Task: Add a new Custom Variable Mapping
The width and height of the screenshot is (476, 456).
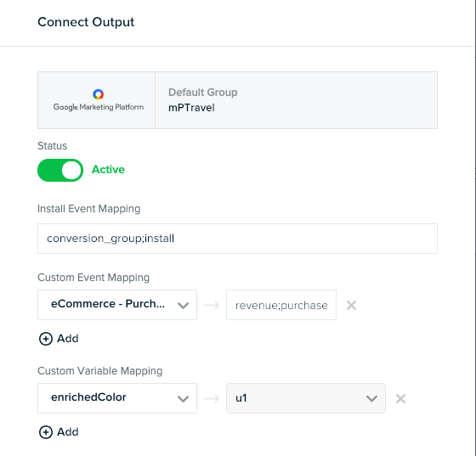Action: coord(59,432)
